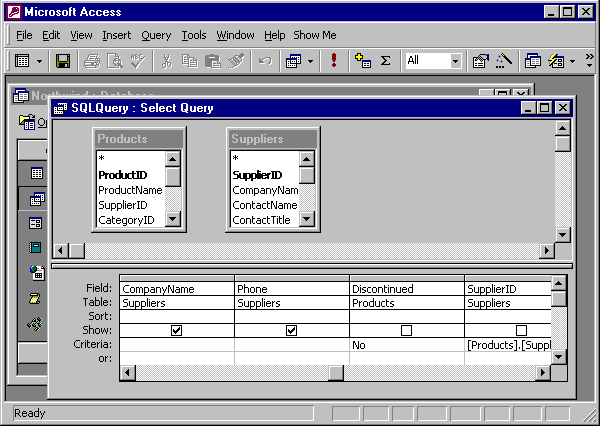Click down arrow of design grid vertical scrollbar

(559, 357)
